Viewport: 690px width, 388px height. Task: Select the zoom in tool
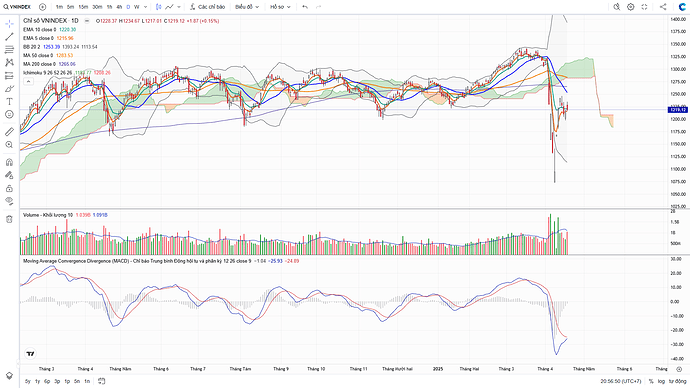pyautogui.click(x=9, y=145)
